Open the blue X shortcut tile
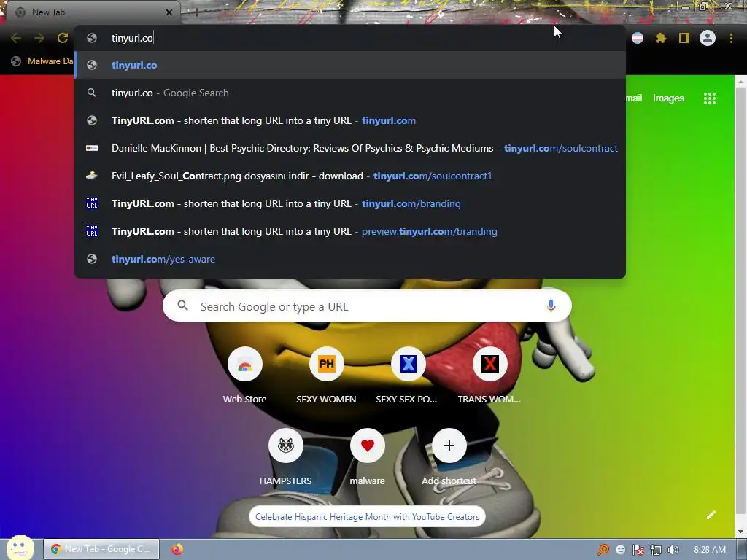Viewport: 747px width, 560px height. pos(408,376)
